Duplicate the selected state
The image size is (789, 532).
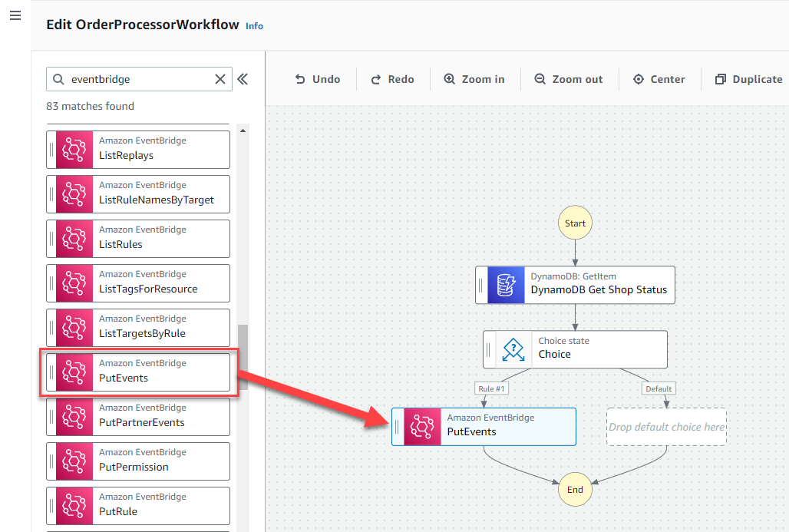coord(749,79)
